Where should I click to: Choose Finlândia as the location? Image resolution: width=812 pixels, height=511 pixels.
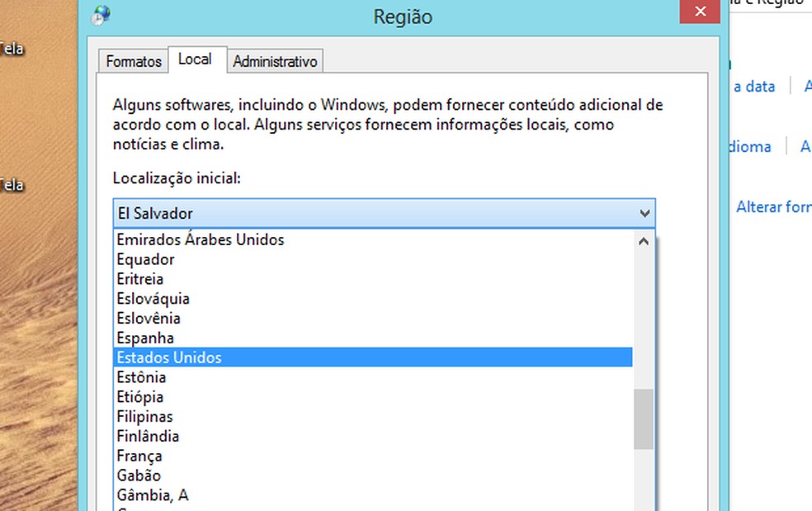(x=373, y=436)
